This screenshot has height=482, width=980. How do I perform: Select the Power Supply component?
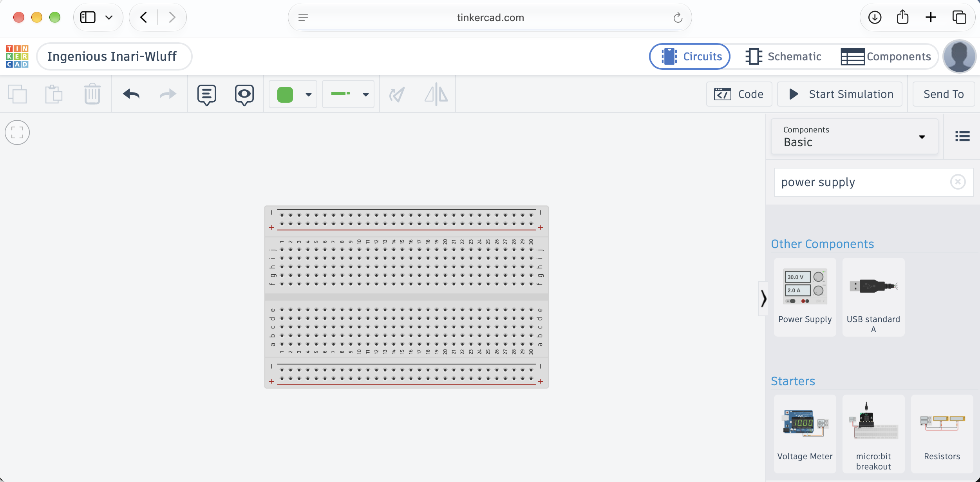805,297
